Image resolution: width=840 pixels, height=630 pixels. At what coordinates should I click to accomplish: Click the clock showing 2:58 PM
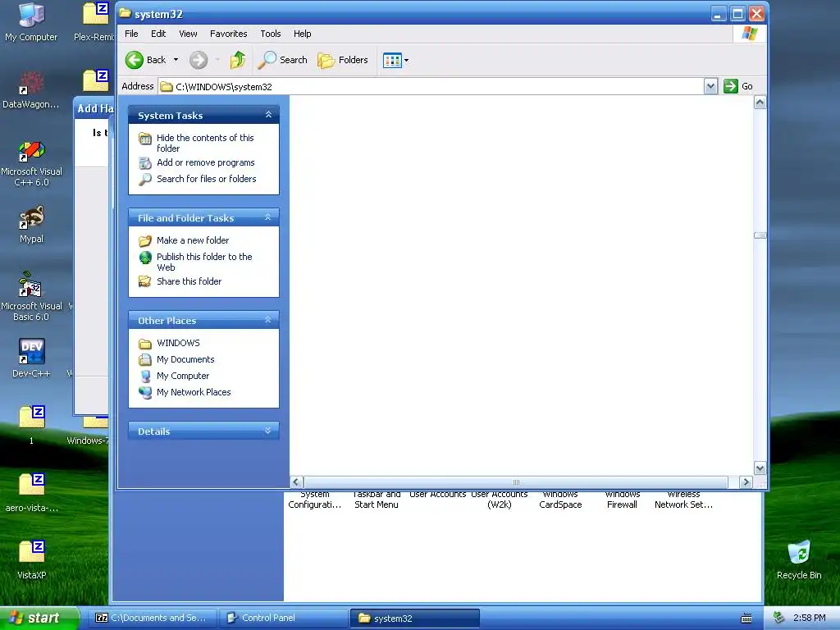pyautogui.click(x=809, y=618)
